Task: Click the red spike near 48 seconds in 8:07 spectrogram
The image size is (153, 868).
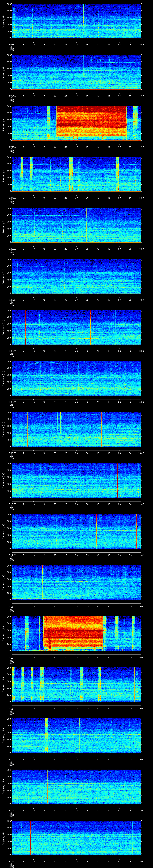Action: 116,327
